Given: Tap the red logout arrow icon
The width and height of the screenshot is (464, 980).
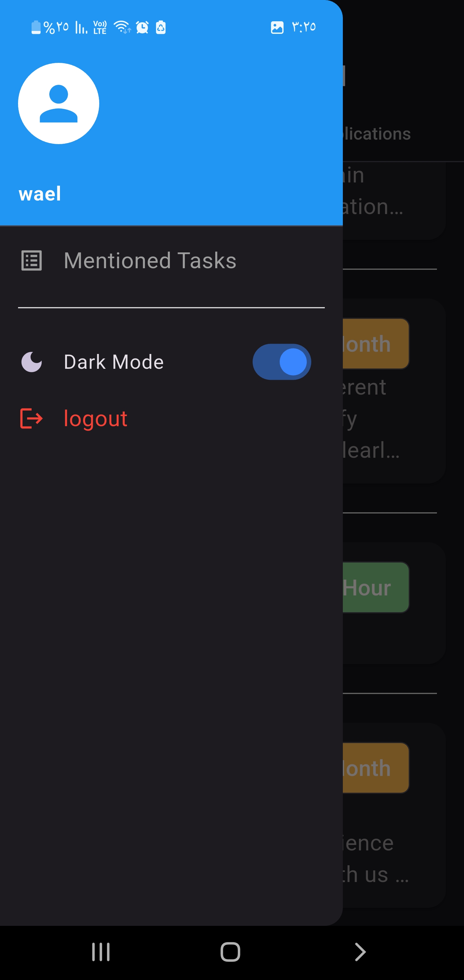Looking at the screenshot, I should pyautogui.click(x=32, y=418).
